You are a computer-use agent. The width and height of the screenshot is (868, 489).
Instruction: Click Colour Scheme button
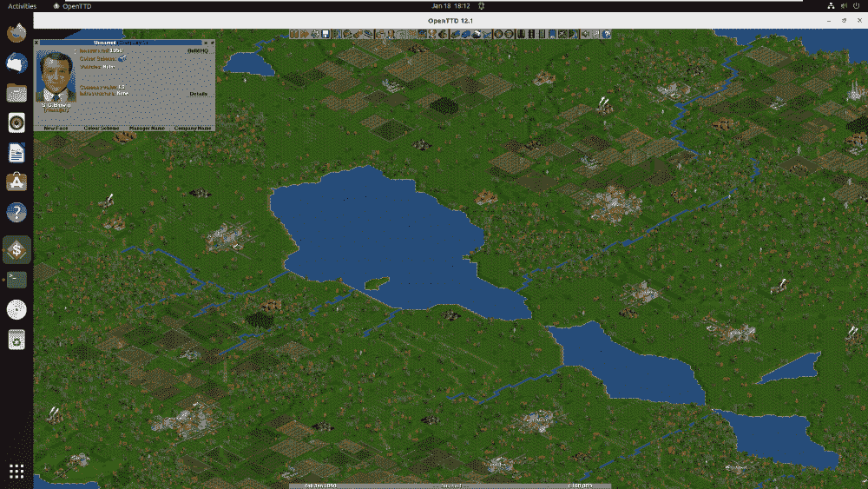point(101,128)
